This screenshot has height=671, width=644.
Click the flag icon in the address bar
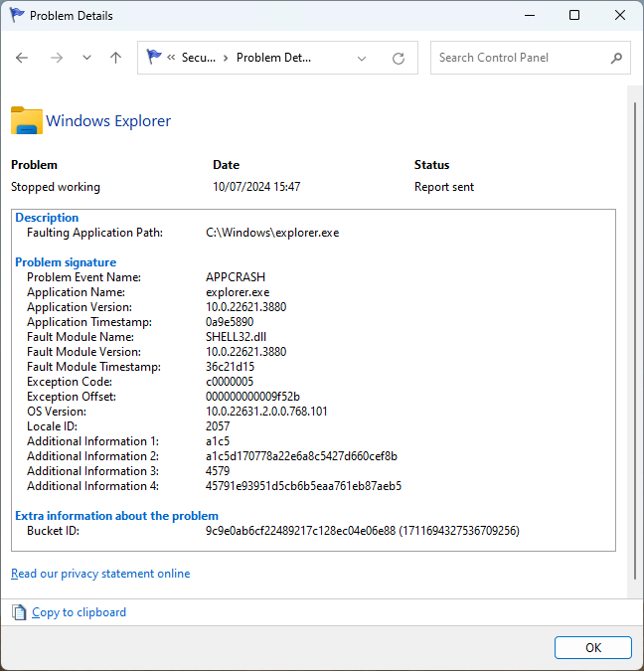coord(154,57)
